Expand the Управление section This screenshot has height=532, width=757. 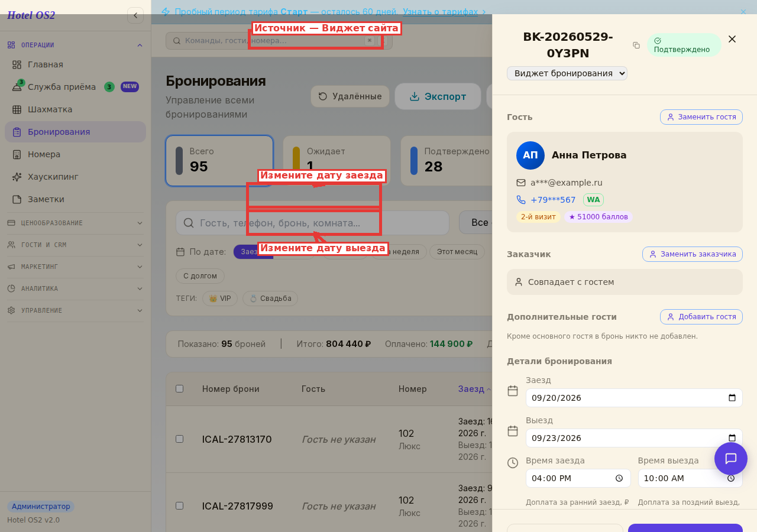(75, 310)
